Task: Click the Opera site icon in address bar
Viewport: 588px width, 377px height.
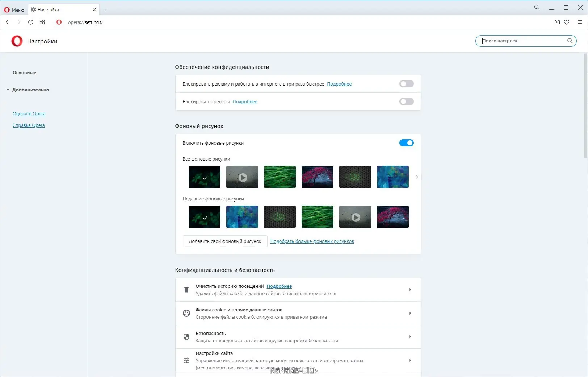Action: pyautogui.click(x=59, y=22)
